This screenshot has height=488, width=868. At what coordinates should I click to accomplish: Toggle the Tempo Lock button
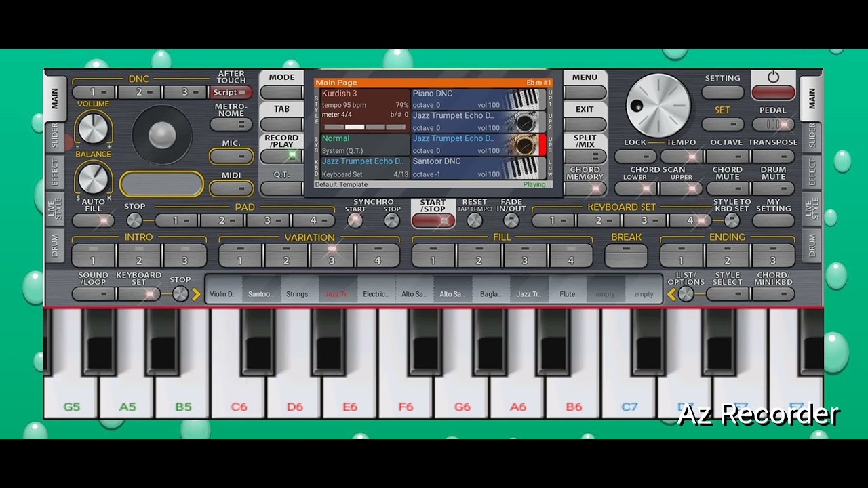click(635, 157)
